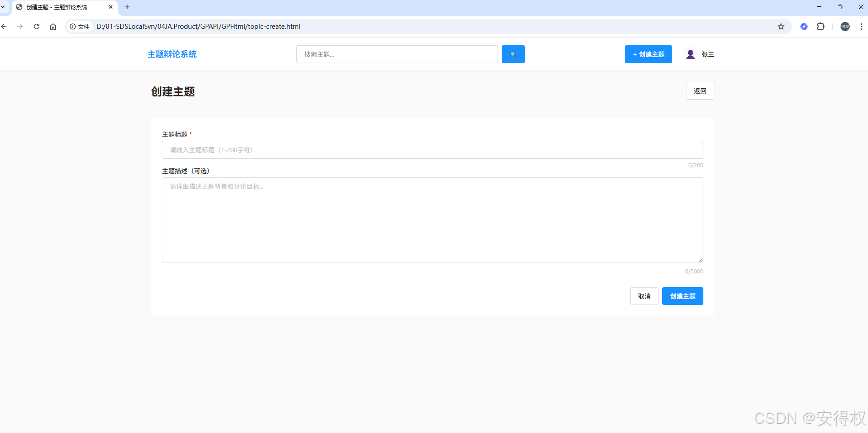Focus the 主题描述 textarea
Image resolution: width=868 pixels, height=433 pixels.
(433, 220)
